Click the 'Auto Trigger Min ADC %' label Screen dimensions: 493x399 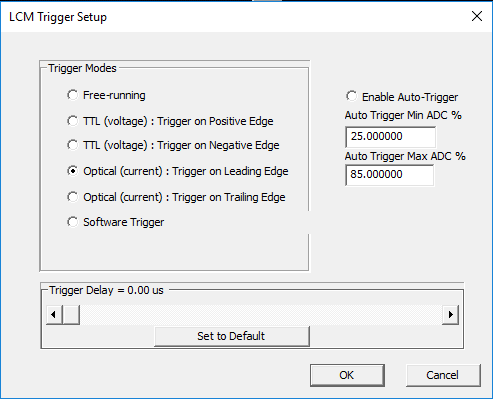pyautogui.click(x=403, y=115)
